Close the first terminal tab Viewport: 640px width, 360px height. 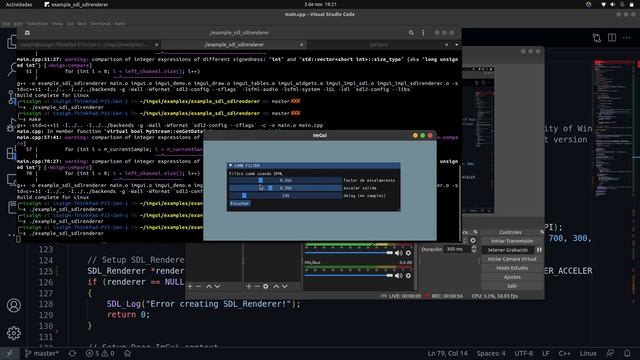pyautogui.click(x=157, y=44)
